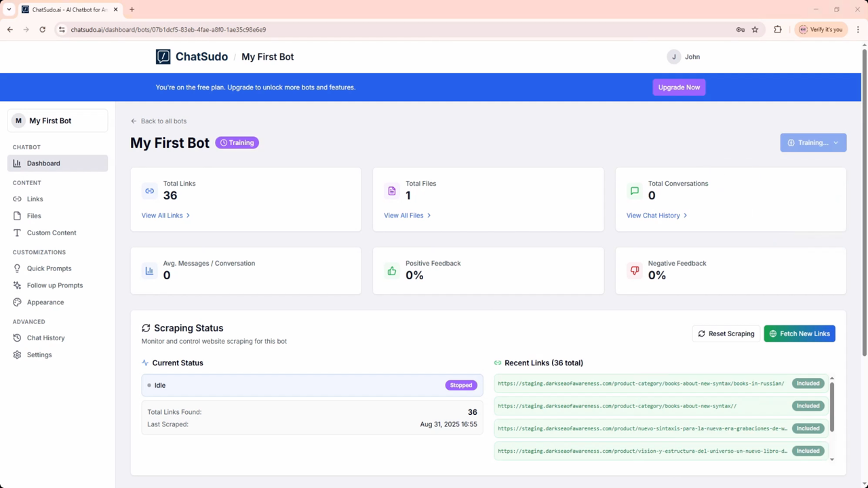
Task: Go to Links section in sidebar
Action: (x=58, y=199)
